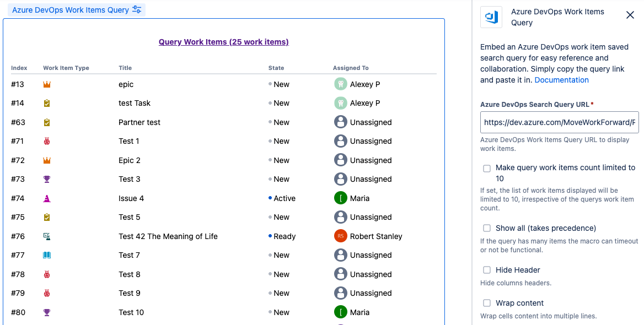The height and width of the screenshot is (325, 644).
Task: Click the blue book icon for Test 7
Action: click(47, 255)
